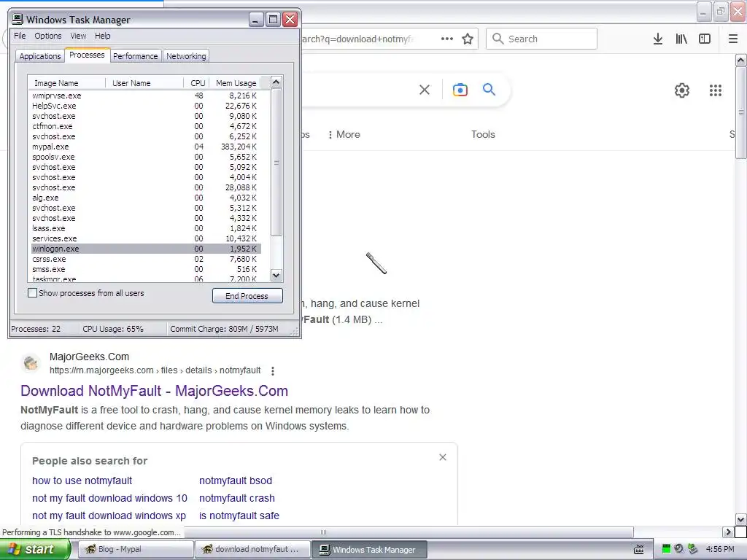Open the on-screen keyboard tray icon
Screen dimensions: 747x560
pyautogui.click(x=639, y=550)
